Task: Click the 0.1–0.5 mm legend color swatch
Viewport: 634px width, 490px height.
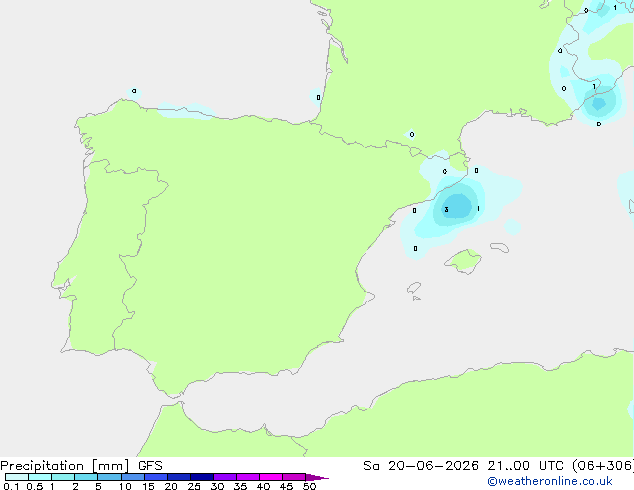Action: [x=17, y=477]
